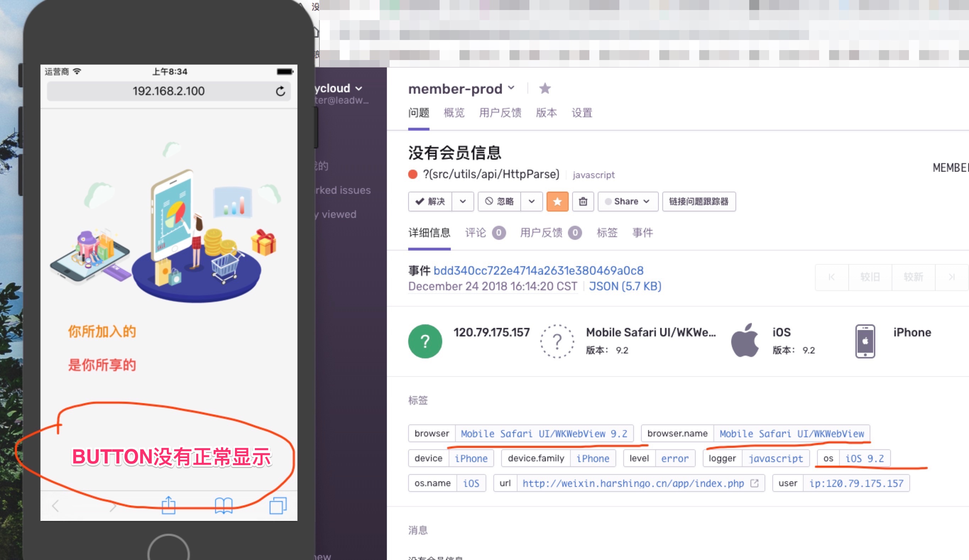The width and height of the screenshot is (969, 560).
Task: Open event ID bdd340cc722e4714a2631e380469a0c8 link
Action: click(x=538, y=270)
